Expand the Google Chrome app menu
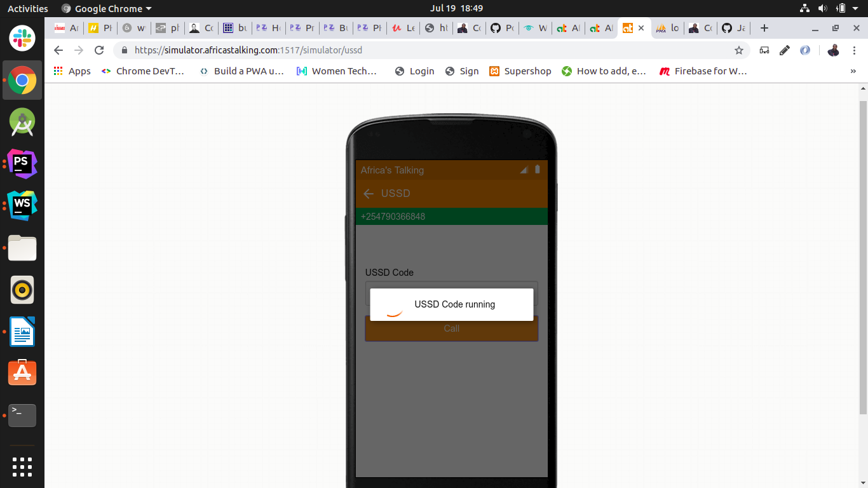 coord(107,9)
